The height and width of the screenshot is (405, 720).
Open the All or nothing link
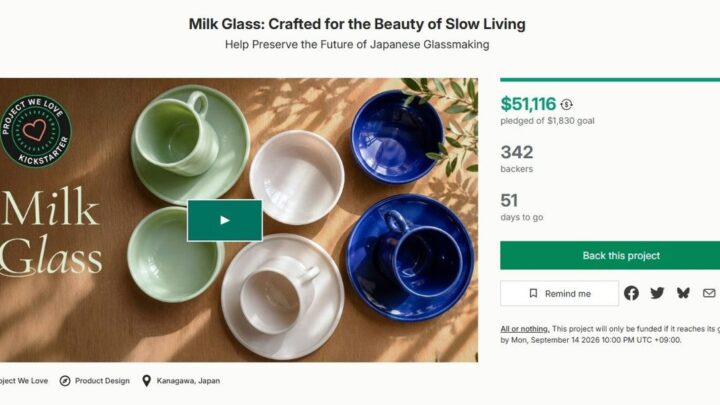(524, 329)
